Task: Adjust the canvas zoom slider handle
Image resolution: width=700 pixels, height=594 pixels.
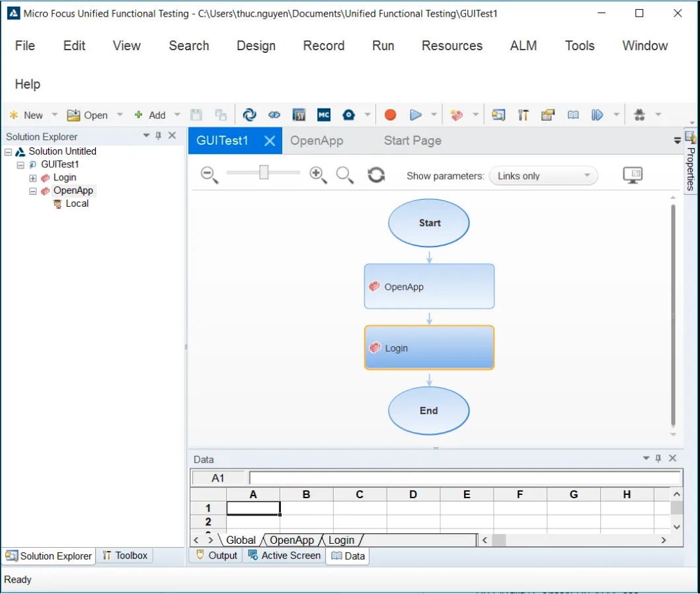Action: pos(264,172)
